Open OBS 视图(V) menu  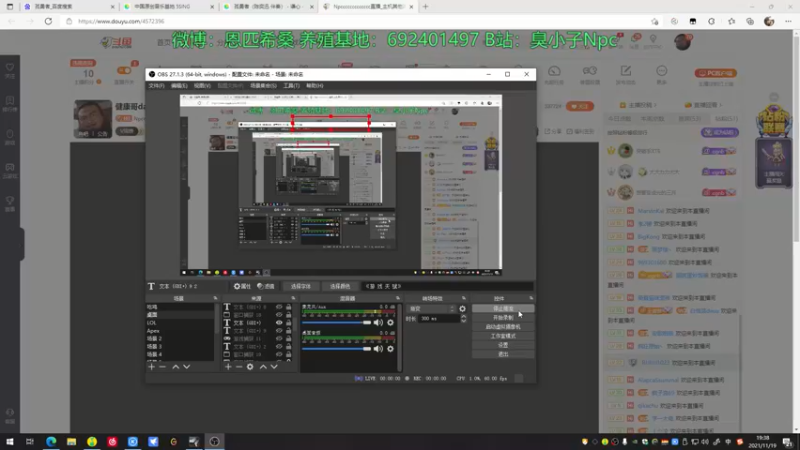pyautogui.click(x=202, y=86)
